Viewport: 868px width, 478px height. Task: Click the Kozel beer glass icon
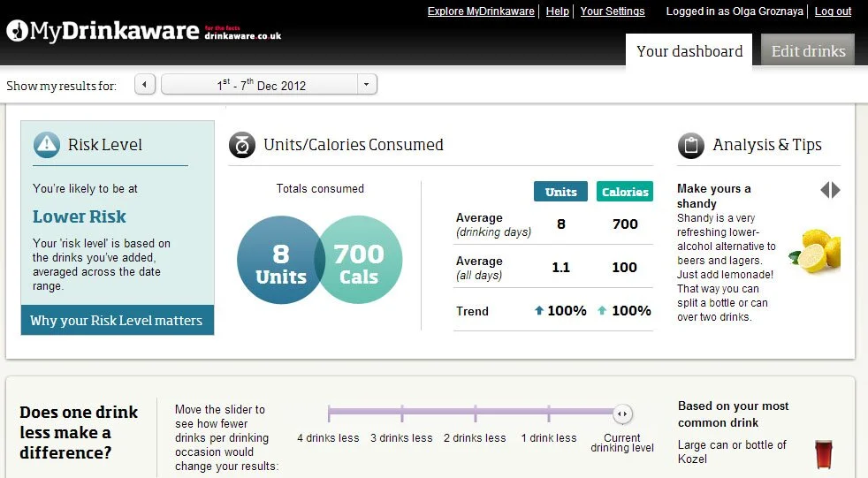(824, 454)
